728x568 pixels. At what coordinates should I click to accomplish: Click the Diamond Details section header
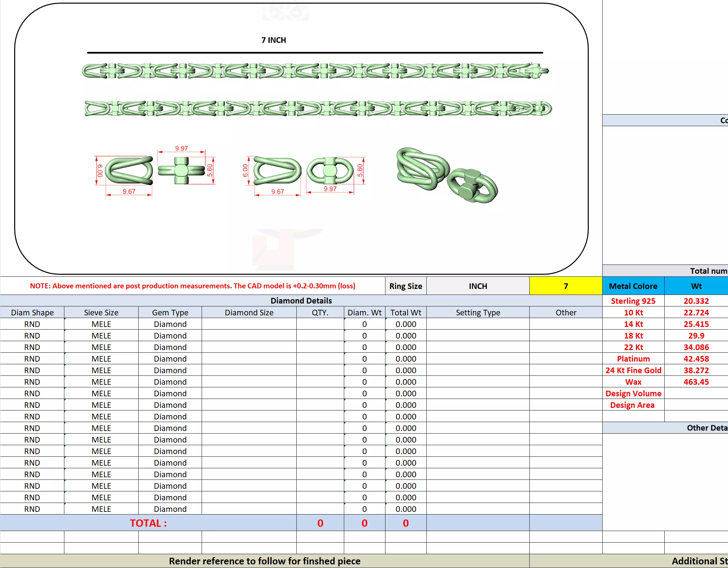(x=301, y=301)
